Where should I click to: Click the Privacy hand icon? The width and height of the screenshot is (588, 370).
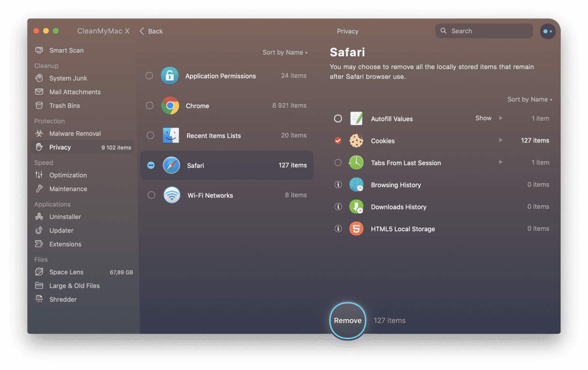tap(39, 147)
